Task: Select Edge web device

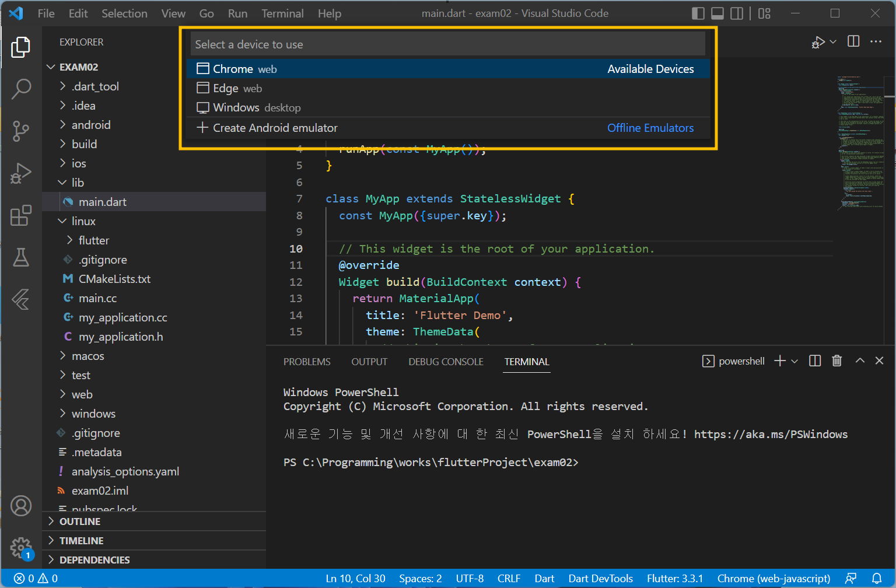Action: (x=448, y=88)
